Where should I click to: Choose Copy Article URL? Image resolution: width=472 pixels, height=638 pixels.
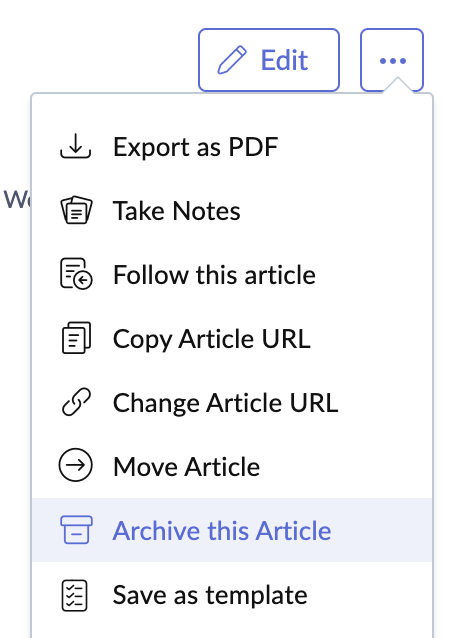pyautogui.click(x=232, y=338)
